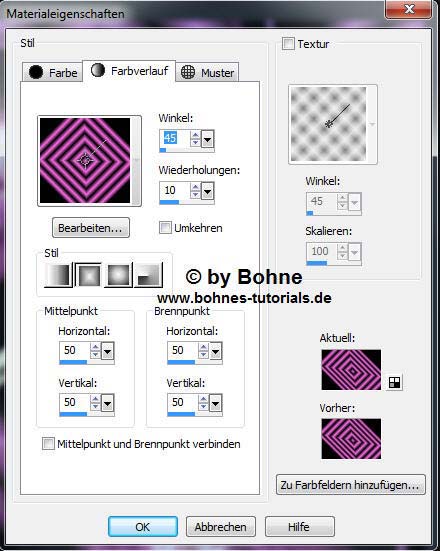Click the Bearbeiten... button
The width and height of the screenshot is (440, 551).
click(91, 228)
